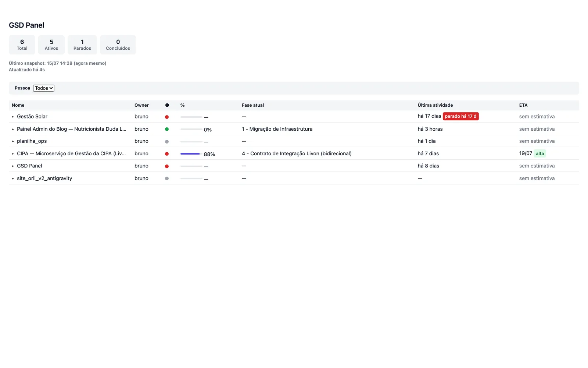This screenshot has height=368, width=588.
Task: Select the site_orli_v2_antigravity project name
Action: (44, 178)
